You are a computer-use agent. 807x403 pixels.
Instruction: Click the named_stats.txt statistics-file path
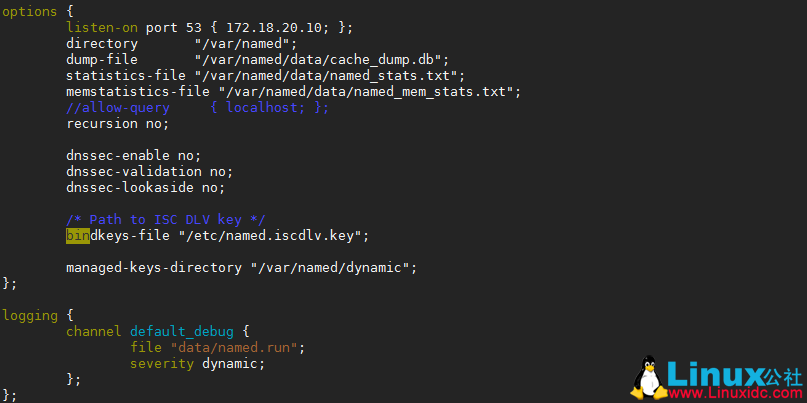pos(330,76)
